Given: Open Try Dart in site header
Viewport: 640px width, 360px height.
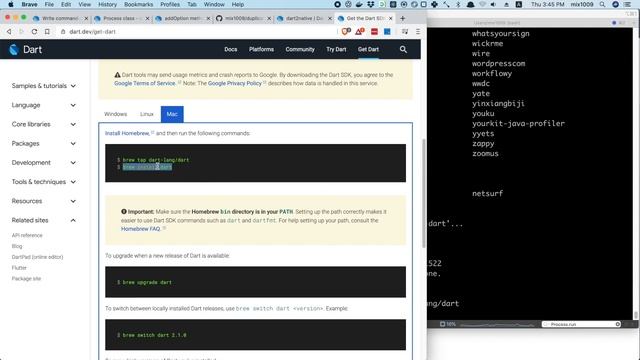Looking at the screenshot, I should (x=336, y=49).
